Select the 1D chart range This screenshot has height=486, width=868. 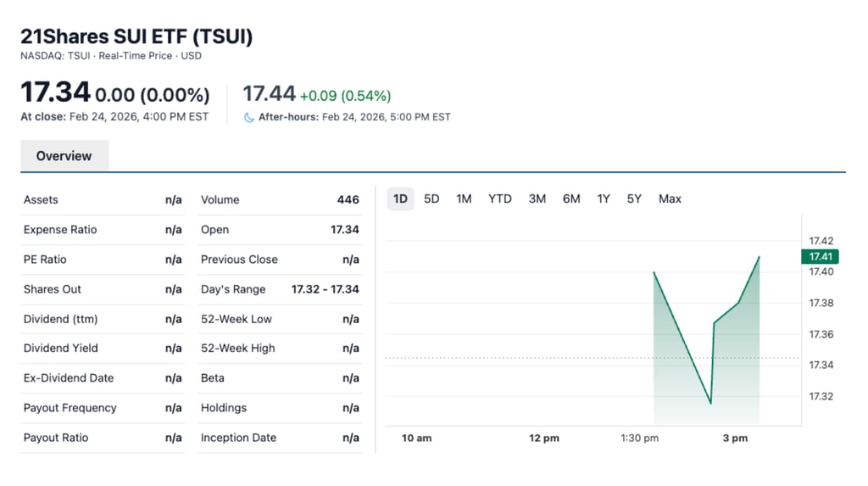click(400, 198)
